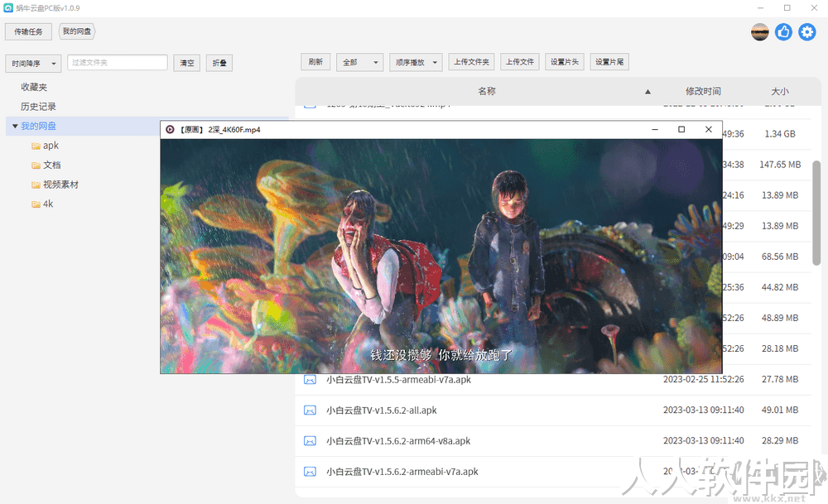This screenshot has width=828, height=504.
Task: Click the 1.34 GB size cell
Action: tap(780, 134)
